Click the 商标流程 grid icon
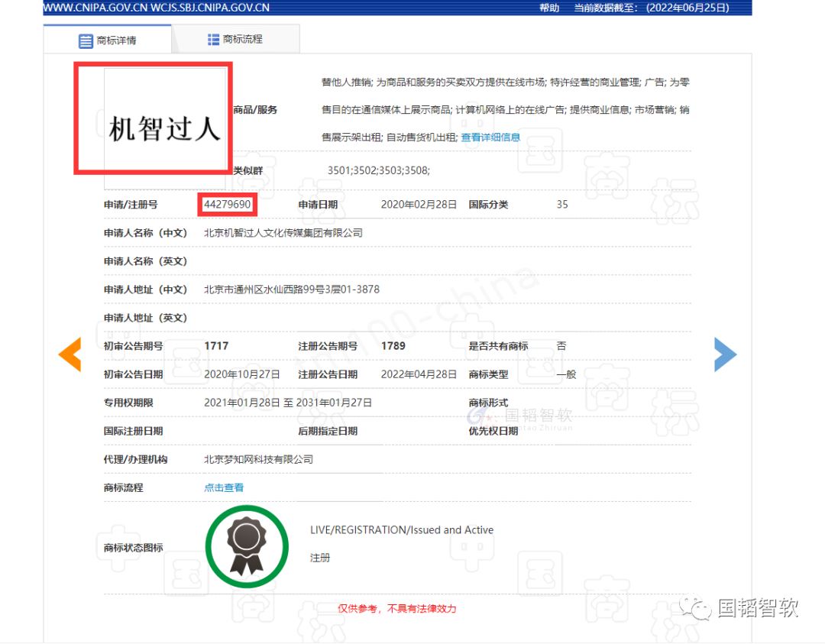Image resolution: width=825 pixels, height=644 pixels. (x=213, y=40)
